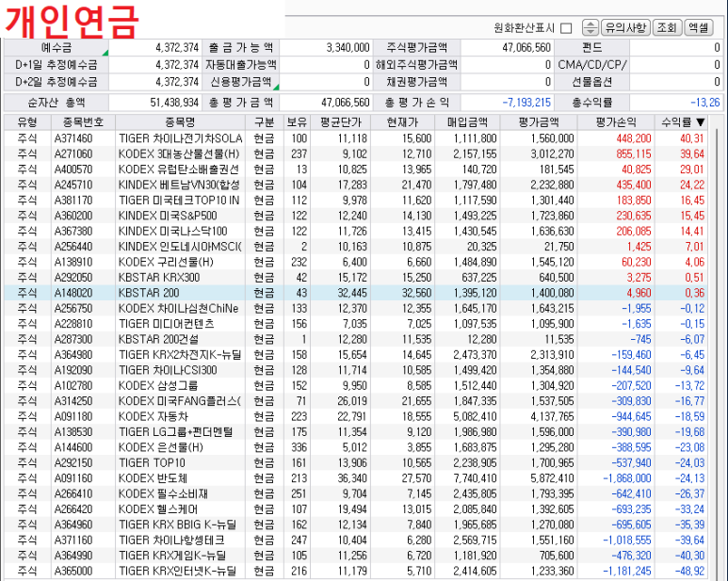Enable the 원화환산표시 checkbox
This screenshot has height=581, width=728.
click(566, 28)
